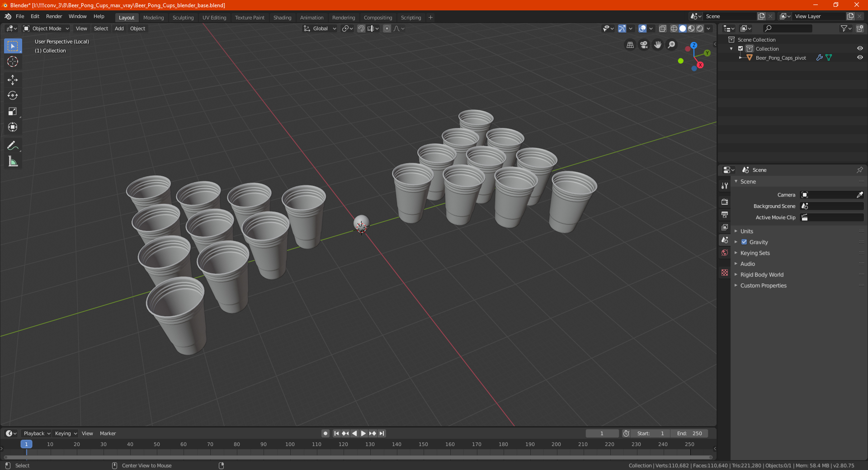Image resolution: width=868 pixels, height=470 pixels.
Task: Open the File menu
Action: coord(20,16)
